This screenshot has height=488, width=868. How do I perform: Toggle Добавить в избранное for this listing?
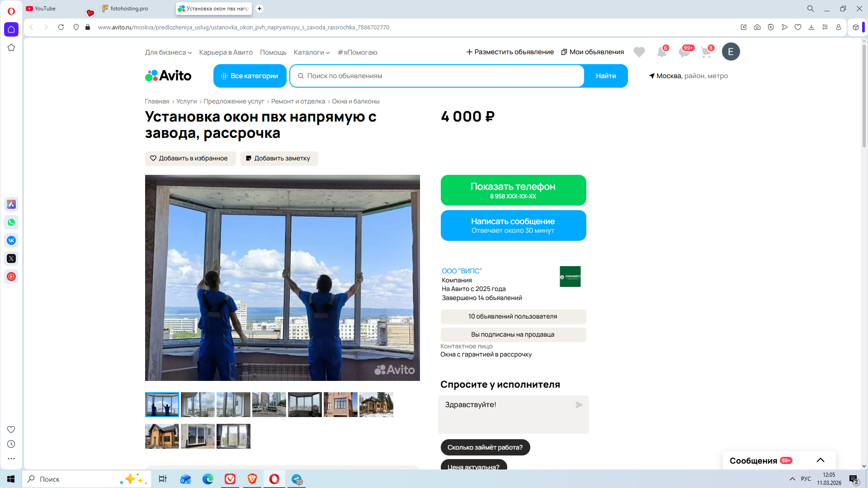click(190, 159)
